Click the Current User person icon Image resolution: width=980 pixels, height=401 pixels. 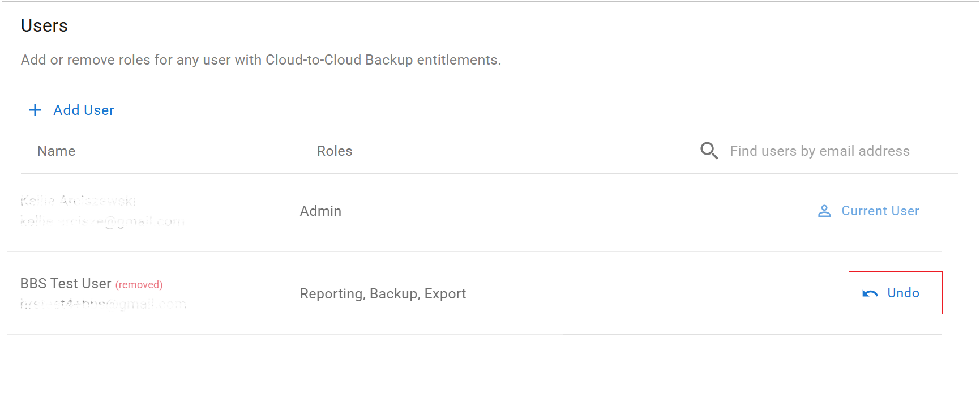824,211
